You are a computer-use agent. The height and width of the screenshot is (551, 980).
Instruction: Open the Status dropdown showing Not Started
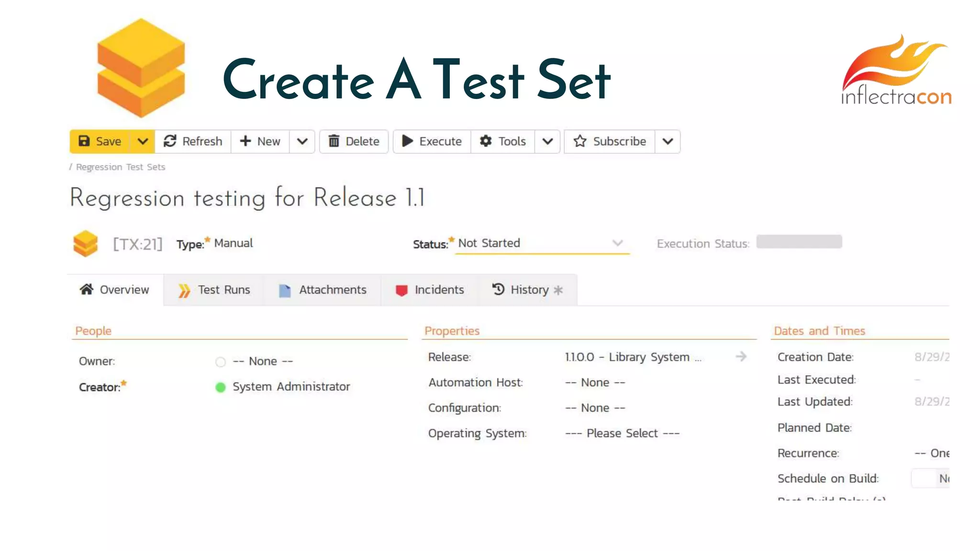click(542, 243)
